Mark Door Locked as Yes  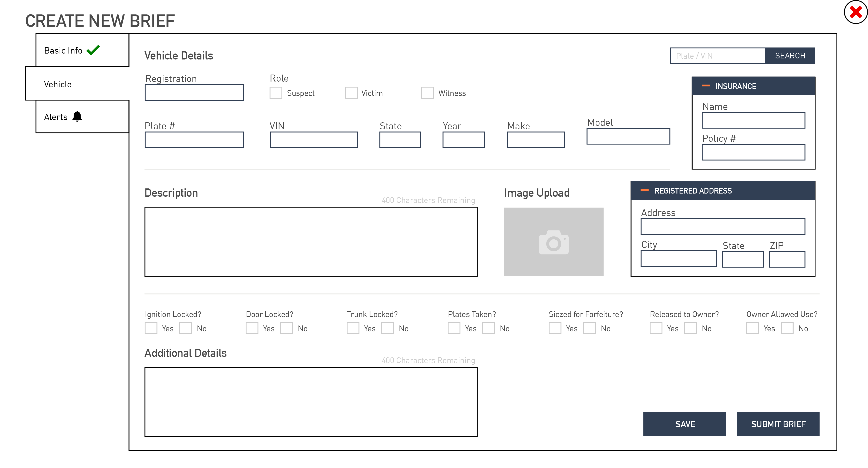252,328
